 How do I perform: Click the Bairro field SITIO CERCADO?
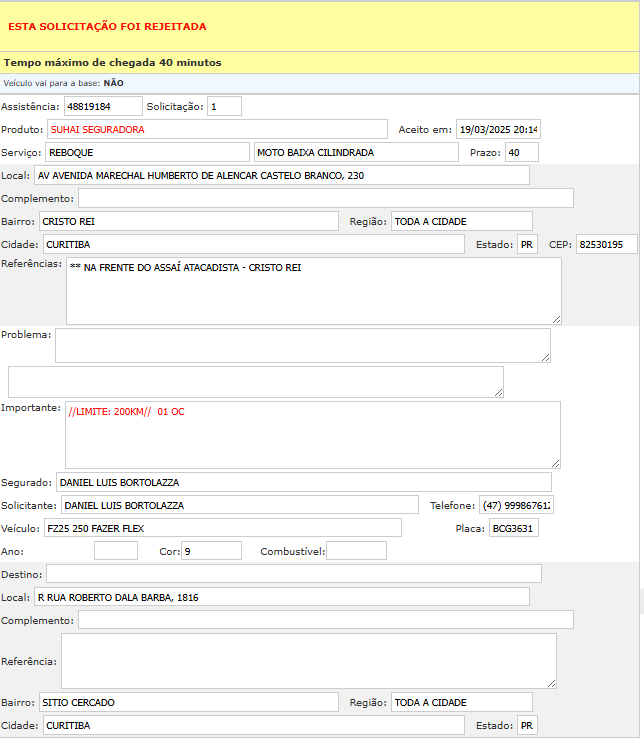pyautogui.click(x=189, y=703)
